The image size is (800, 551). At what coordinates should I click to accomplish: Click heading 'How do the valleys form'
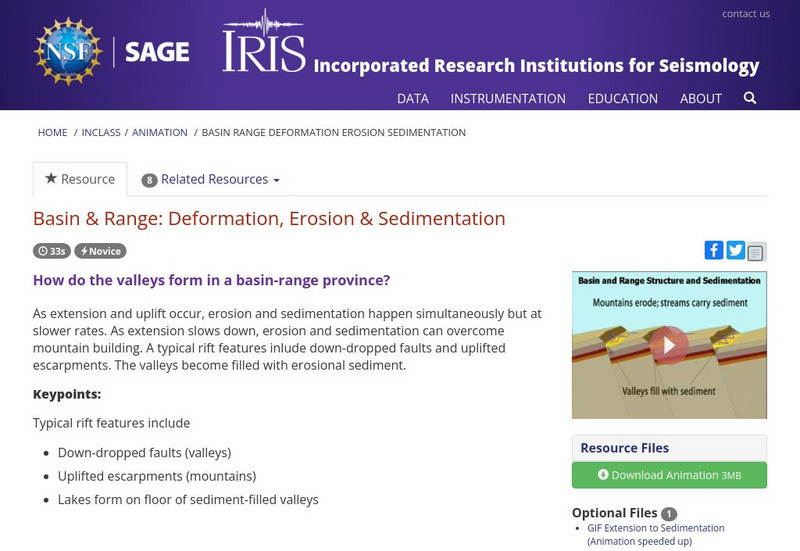(211, 280)
